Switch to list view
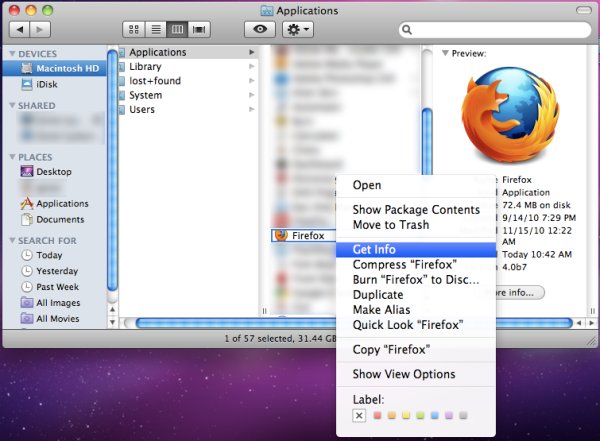 (157, 30)
